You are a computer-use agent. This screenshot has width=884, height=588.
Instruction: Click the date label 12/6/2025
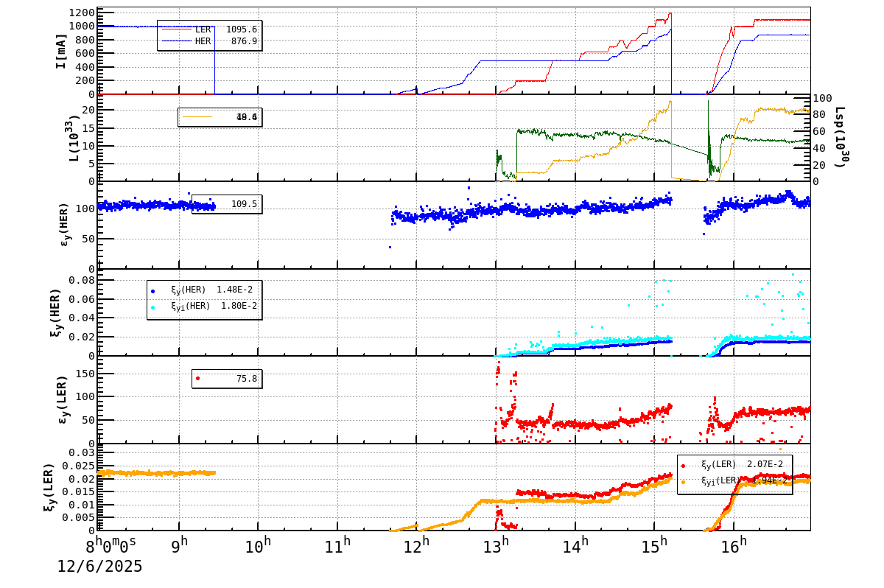tap(98, 567)
